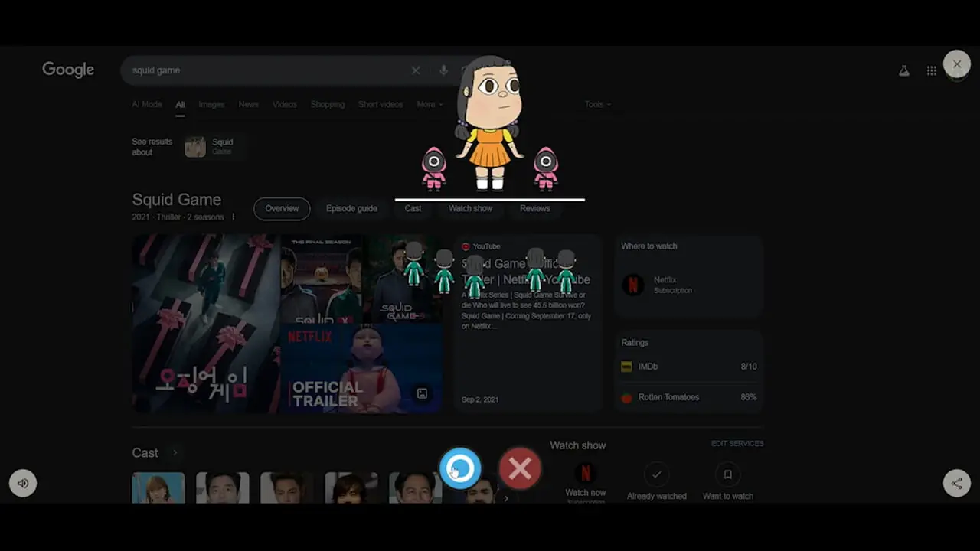
Task: Expand the Cast section arrow
Action: pos(175,453)
